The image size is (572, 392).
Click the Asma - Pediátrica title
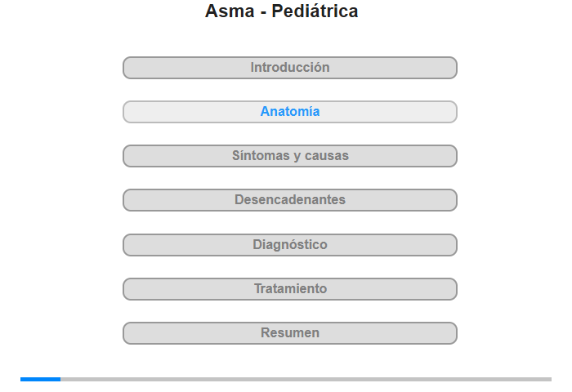(x=282, y=11)
